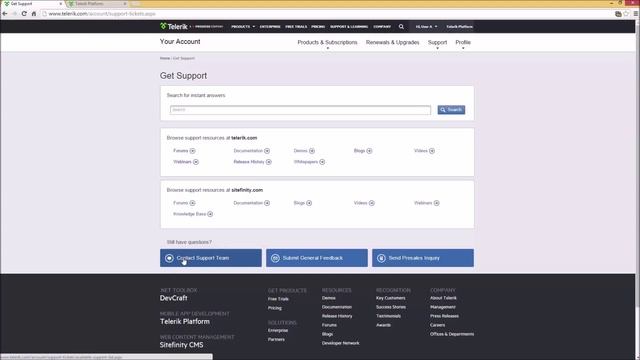The width and height of the screenshot is (640, 360).
Task: Open the footer Key Customers link
Action: pyautogui.click(x=391, y=298)
